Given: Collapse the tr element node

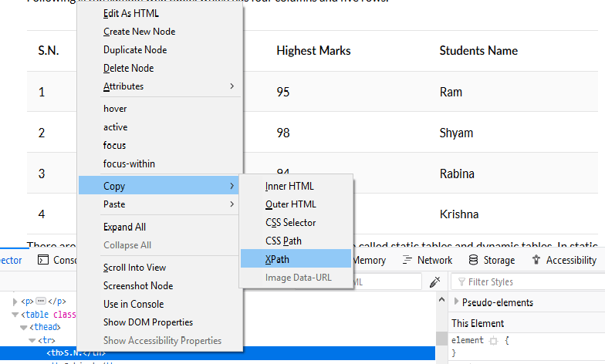Looking at the screenshot, I should 32,341.
